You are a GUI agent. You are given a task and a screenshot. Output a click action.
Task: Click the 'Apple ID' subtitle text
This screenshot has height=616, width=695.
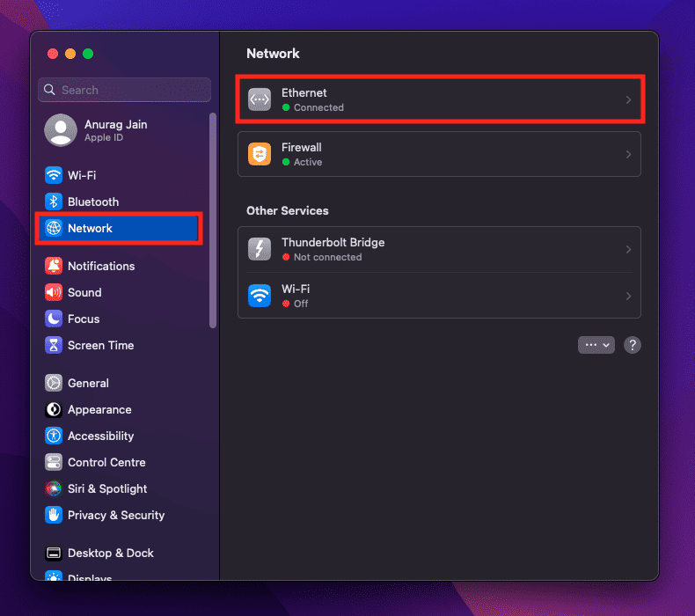tap(104, 138)
